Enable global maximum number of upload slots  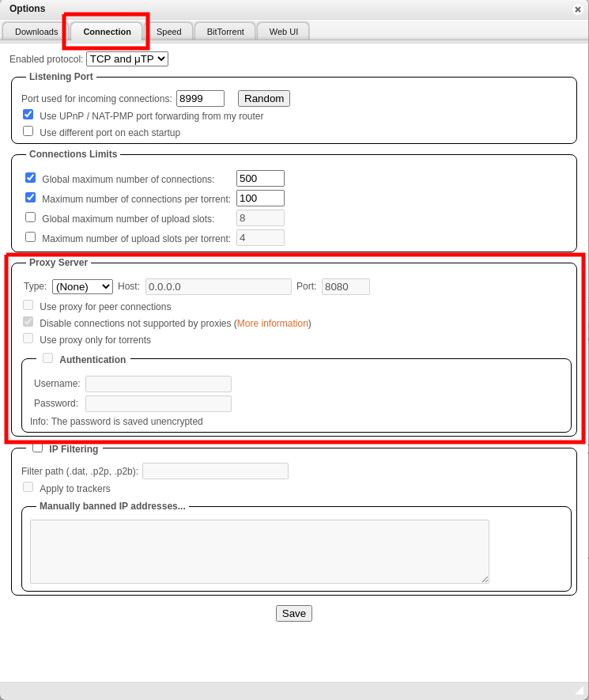30,218
